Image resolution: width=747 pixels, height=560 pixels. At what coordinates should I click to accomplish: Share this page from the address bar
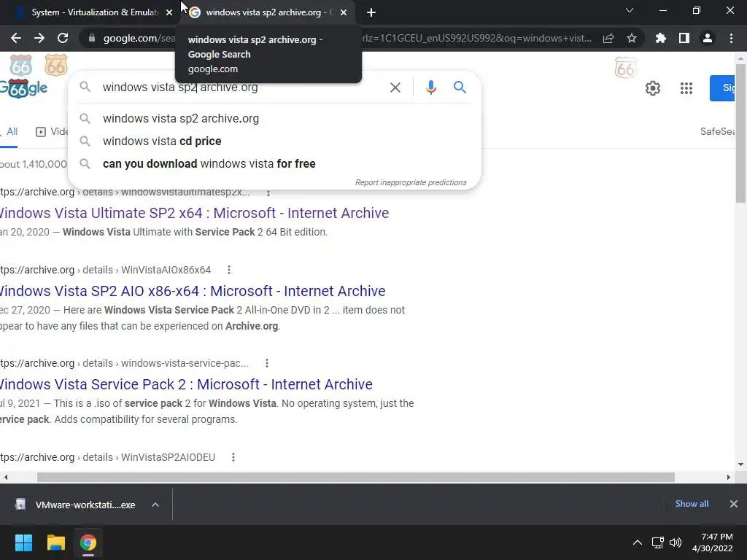point(608,38)
